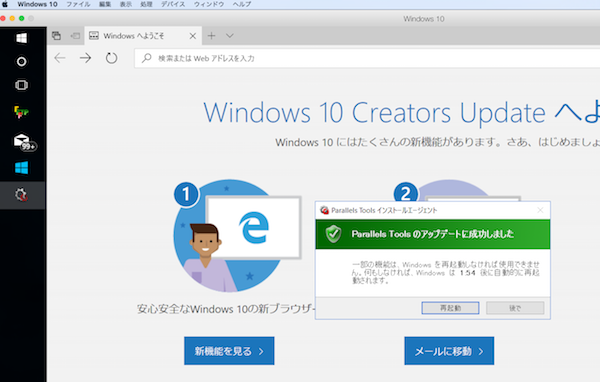
Task: Close the Parallels Tools dialog
Action: coord(540,210)
